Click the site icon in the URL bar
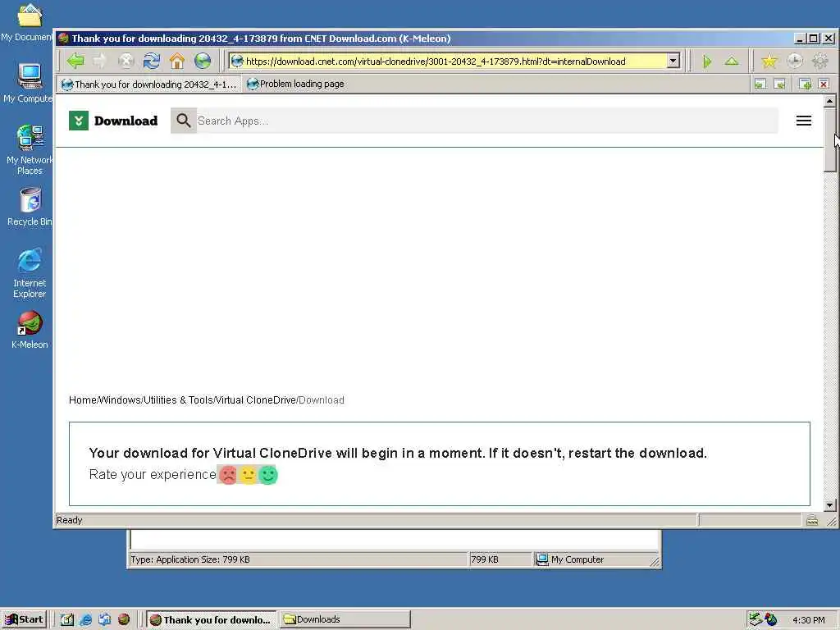Image resolution: width=840 pixels, height=630 pixels. coord(237,61)
